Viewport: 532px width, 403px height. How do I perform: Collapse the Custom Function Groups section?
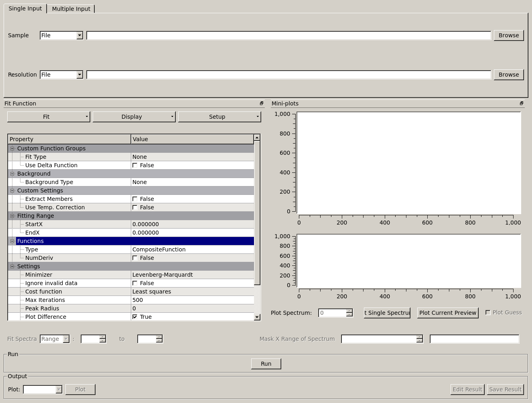click(x=12, y=148)
